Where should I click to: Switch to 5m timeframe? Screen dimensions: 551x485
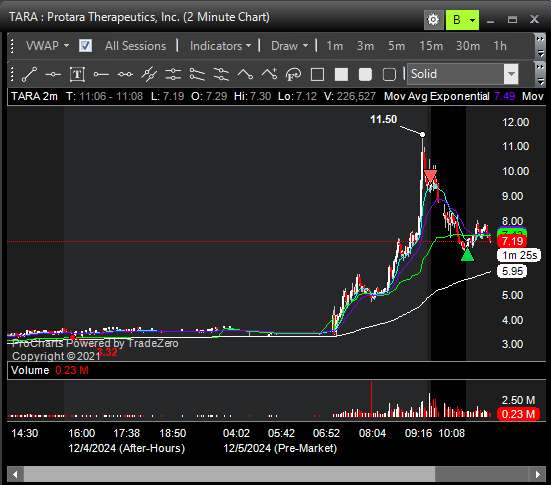point(396,46)
